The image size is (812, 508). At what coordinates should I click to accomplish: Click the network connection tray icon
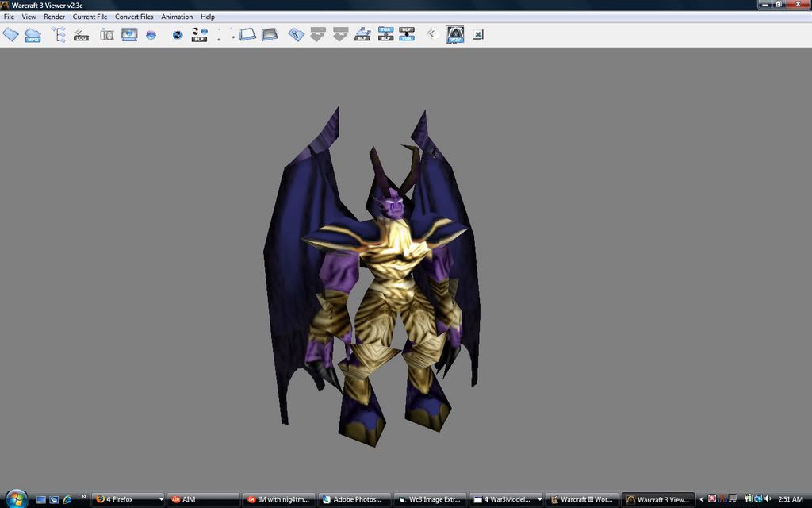point(757,498)
